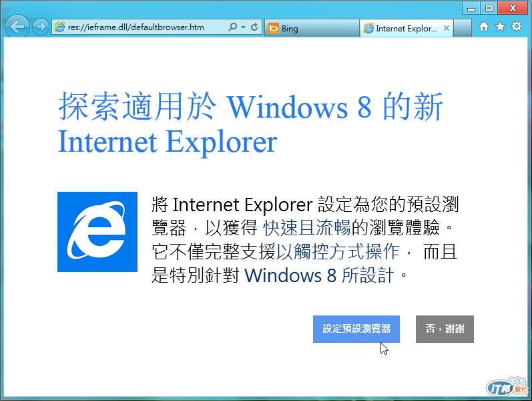The image size is (532, 401).
Task: Click the large Internet Explorer logo tile
Action: point(97,232)
